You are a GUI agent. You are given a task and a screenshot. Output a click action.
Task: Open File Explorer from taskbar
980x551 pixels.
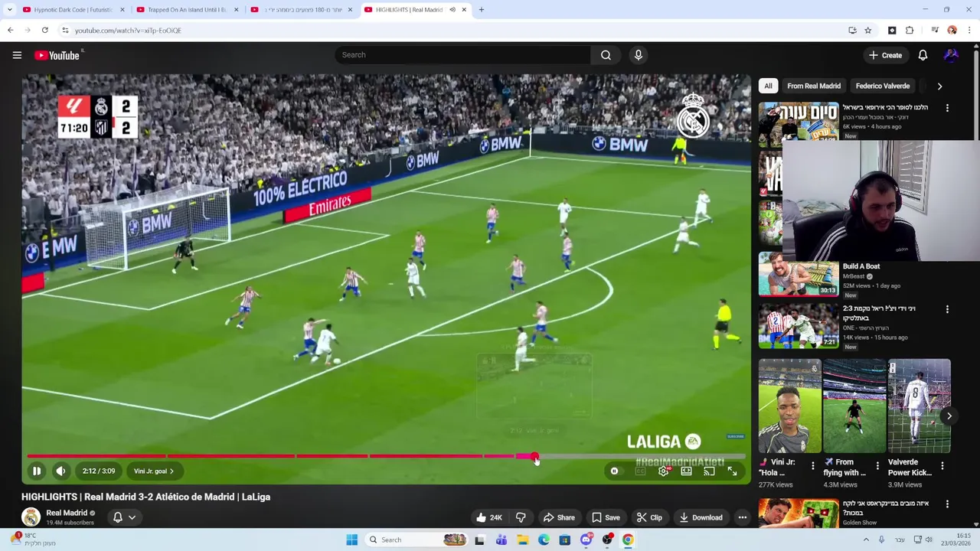pos(522,540)
